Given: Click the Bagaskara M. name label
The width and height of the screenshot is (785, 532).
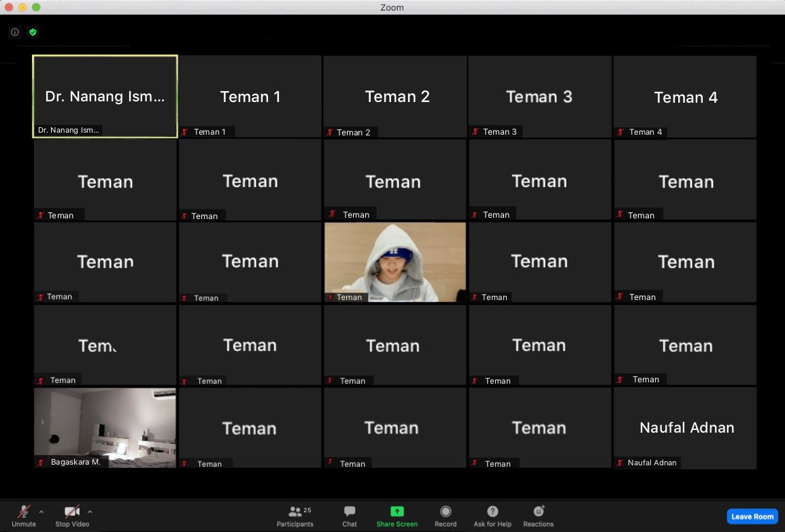Looking at the screenshot, I should [x=76, y=462].
